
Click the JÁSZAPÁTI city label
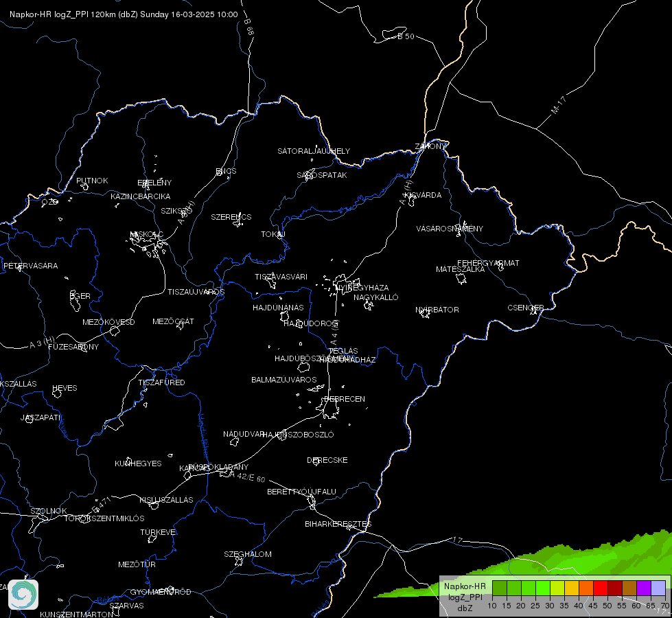(40, 417)
